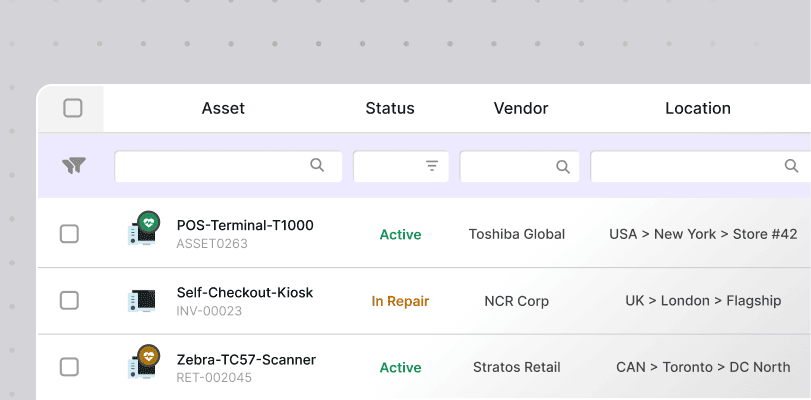Focus the Location filter input field
This screenshot has width=811, height=400.
[x=700, y=166]
